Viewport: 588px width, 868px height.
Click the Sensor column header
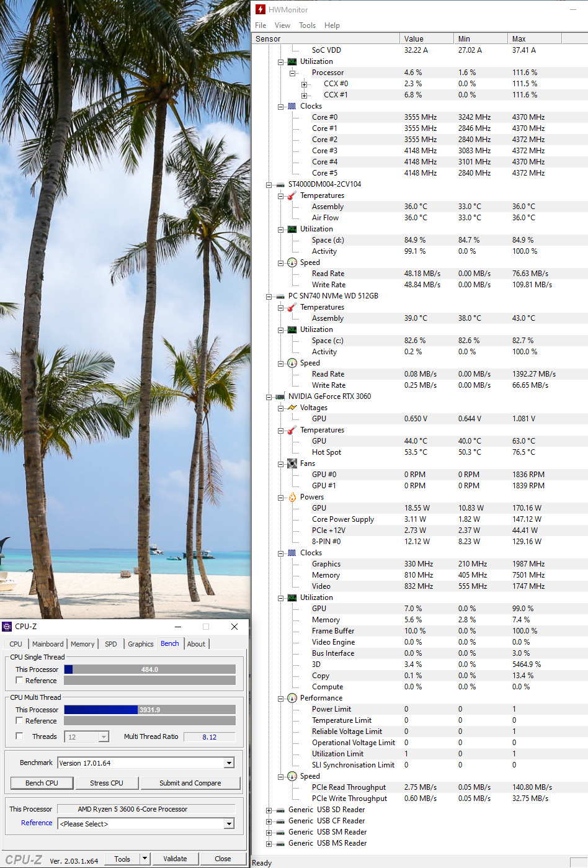coord(326,38)
